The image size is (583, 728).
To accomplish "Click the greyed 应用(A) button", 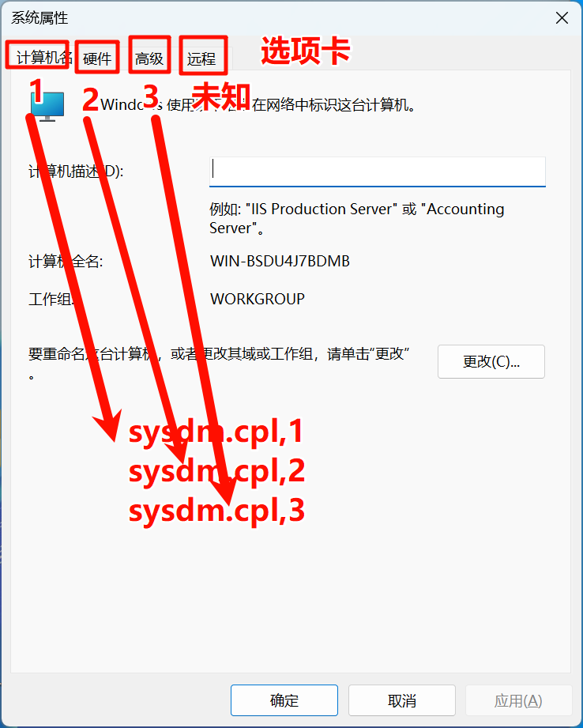I will [x=518, y=700].
